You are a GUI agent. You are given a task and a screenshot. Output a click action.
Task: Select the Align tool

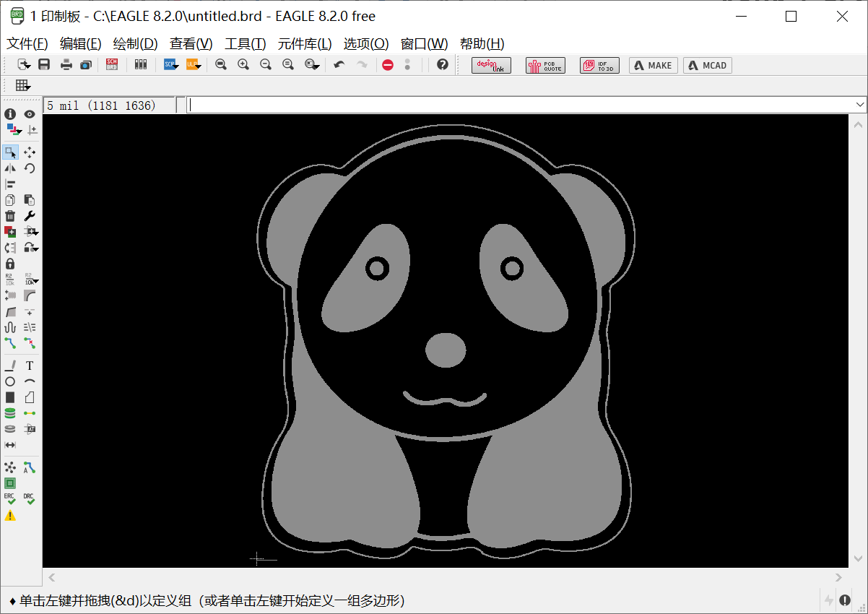coord(10,184)
